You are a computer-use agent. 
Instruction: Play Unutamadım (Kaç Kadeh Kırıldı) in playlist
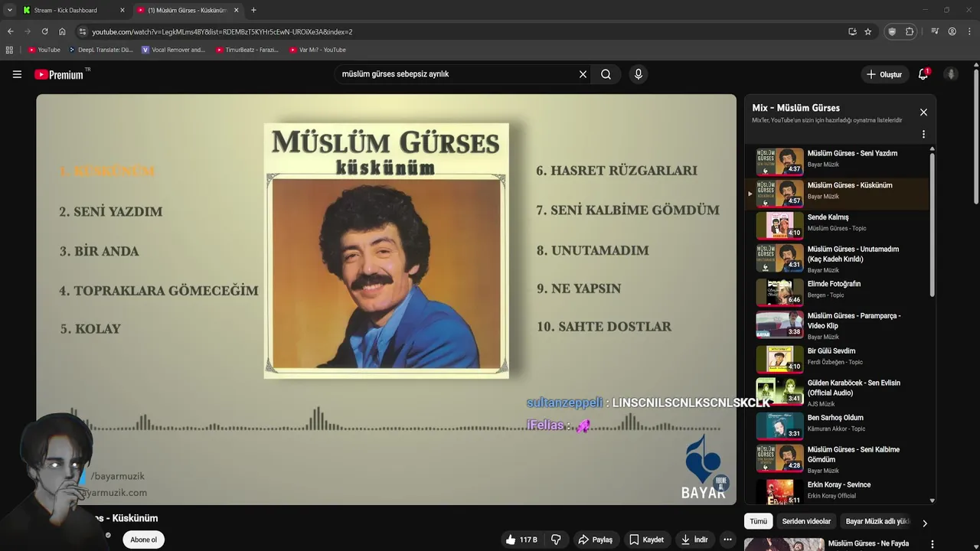[x=838, y=259]
